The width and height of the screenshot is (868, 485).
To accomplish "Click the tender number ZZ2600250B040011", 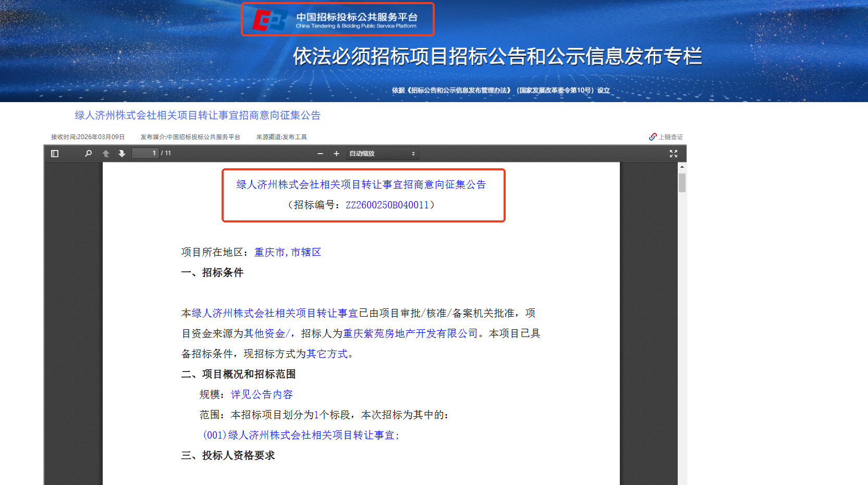I will (387, 205).
